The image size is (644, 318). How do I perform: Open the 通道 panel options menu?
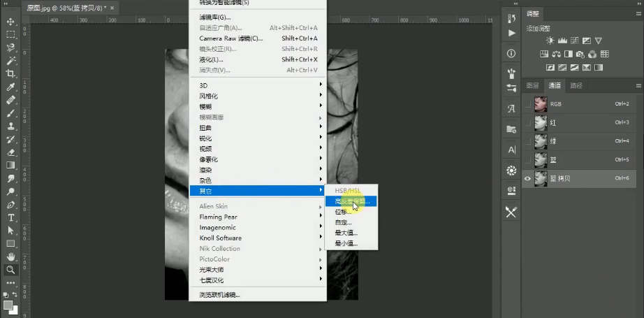point(638,86)
